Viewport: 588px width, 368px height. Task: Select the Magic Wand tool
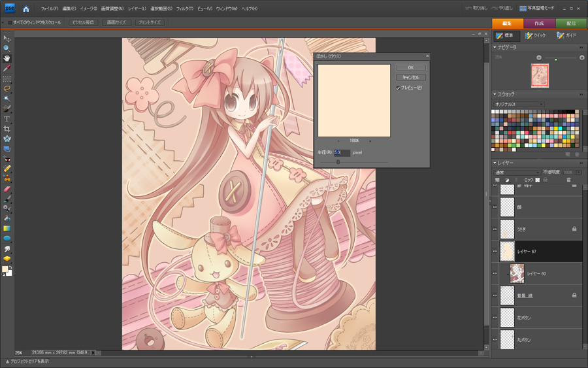pyautogui.click(x=7, y=99)
